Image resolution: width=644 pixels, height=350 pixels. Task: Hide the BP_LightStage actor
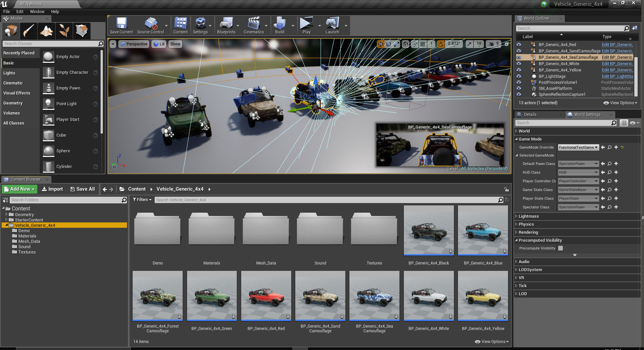pyautogui.click(x=519, y=76)
